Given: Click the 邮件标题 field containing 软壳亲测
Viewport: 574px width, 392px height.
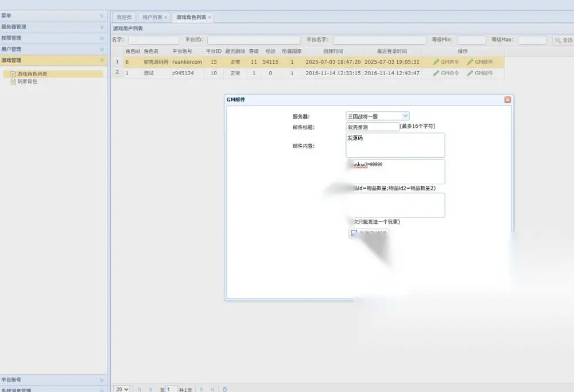Looking at the screenshot, I should [373, 127].
